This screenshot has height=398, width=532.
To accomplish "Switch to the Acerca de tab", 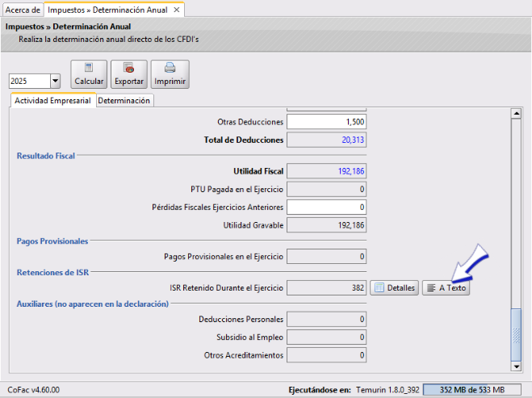I will pos(23,10).
